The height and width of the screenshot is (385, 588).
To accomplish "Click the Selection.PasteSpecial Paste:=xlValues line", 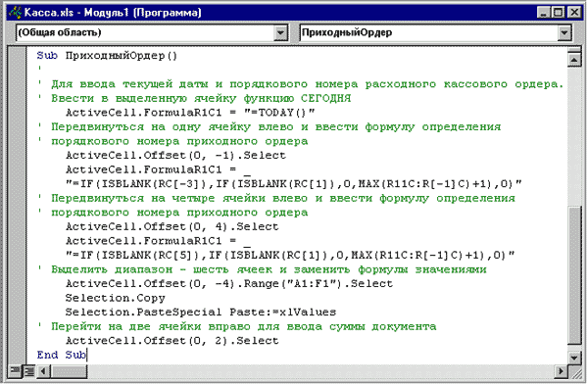I will pos(201,312).
